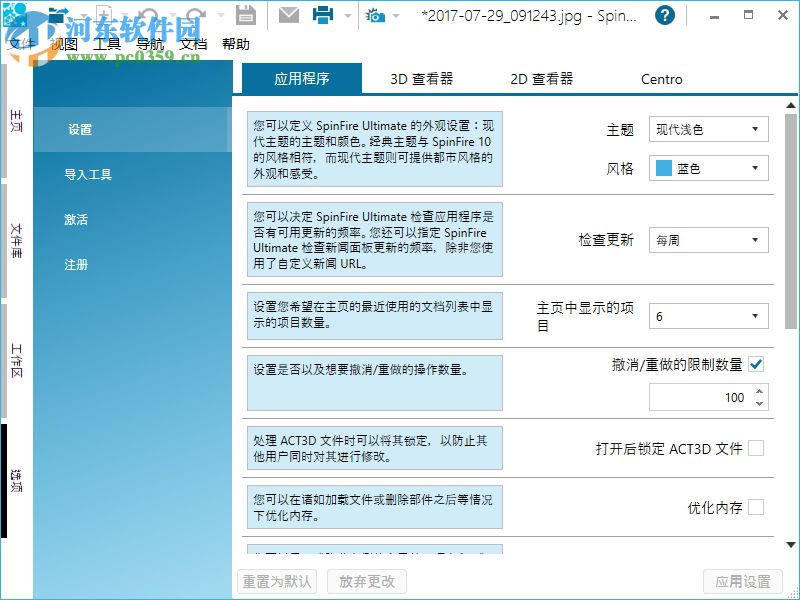Open the email/send icon in the toolbar
This screenshot has width=800, height=600.
pyautogui.click(x=288, y=14)
